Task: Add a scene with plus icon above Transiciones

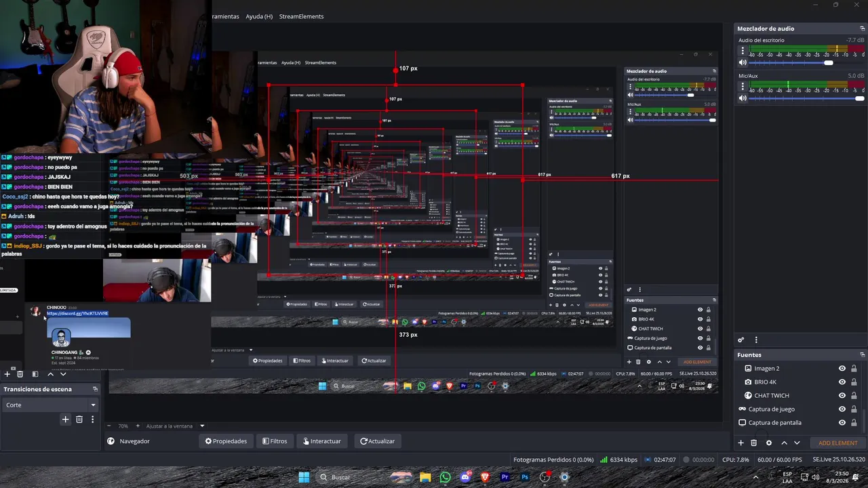Action: pos(7,374)
